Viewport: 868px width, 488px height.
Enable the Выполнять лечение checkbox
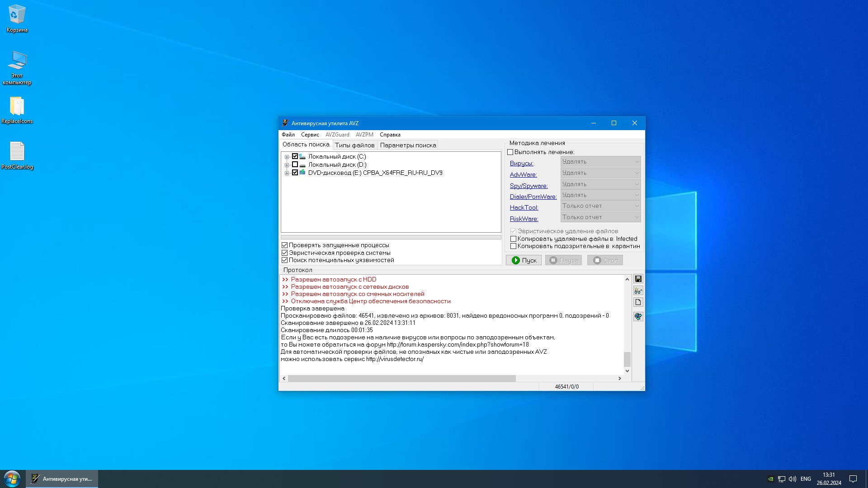click(x=510, y=152)
